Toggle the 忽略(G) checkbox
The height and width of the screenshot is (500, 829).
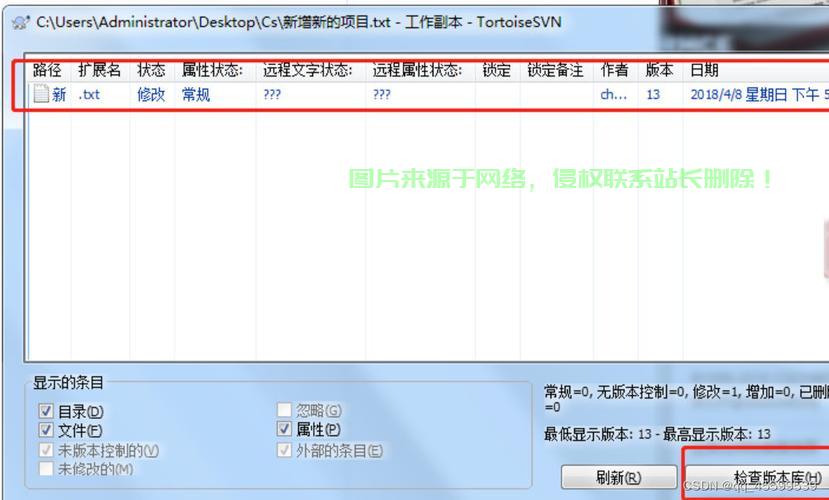pyautogui.click(x=284, y=410)
